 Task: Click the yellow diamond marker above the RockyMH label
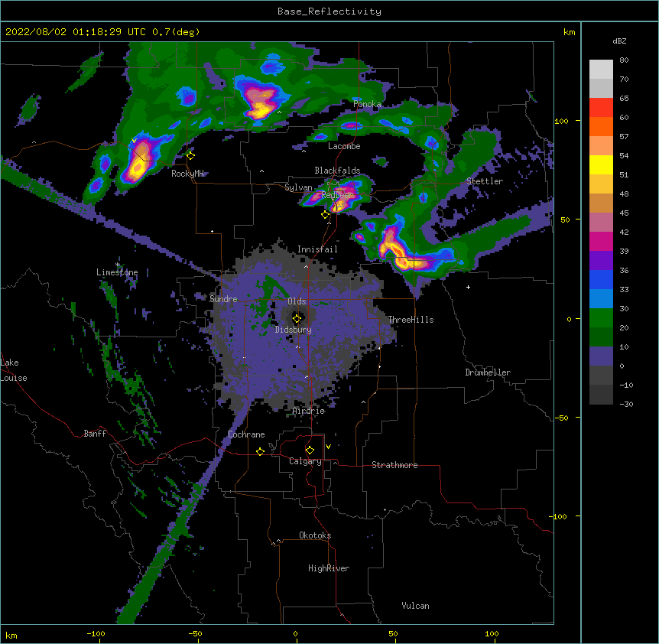[191, 156]
